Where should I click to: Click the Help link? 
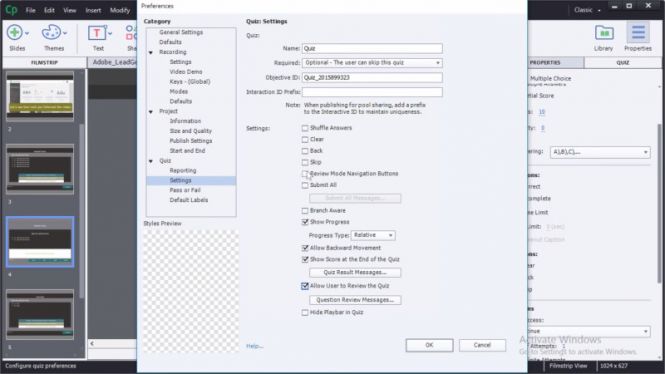point(254,346)
